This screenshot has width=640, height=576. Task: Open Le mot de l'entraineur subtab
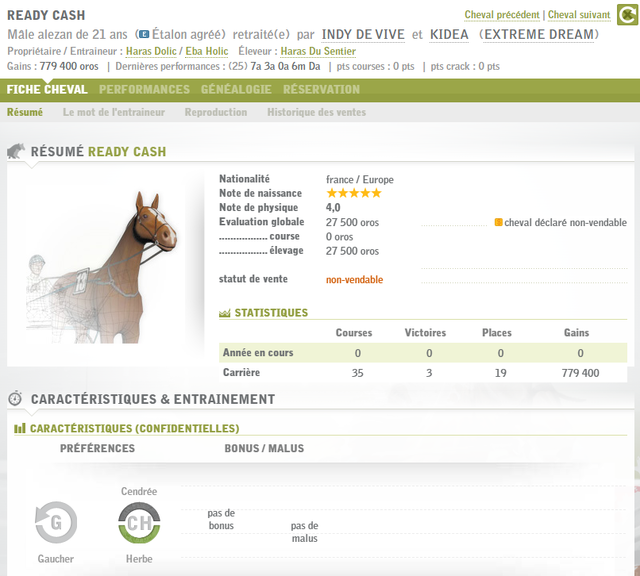113,112
